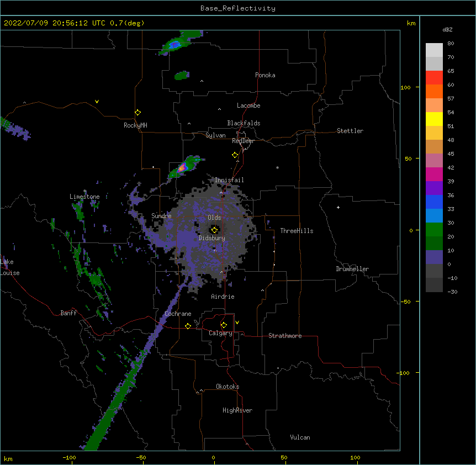The height and width of the screenshot is (465, 476).
Task: Click the Sundre town label
Action: pos(161,216)
